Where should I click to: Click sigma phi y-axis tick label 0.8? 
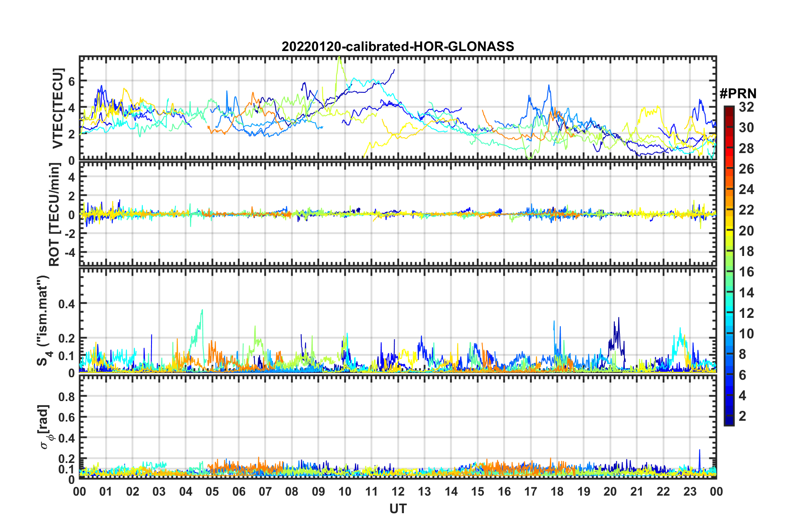pos(67,396)
